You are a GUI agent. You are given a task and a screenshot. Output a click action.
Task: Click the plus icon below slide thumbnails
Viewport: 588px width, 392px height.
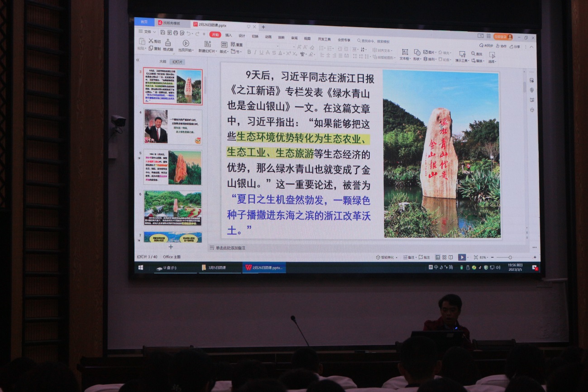(x=171, y=247)
